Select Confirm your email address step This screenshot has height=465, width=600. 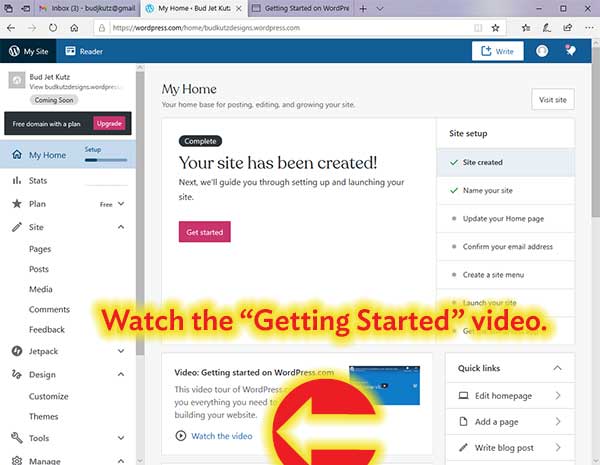506,247
